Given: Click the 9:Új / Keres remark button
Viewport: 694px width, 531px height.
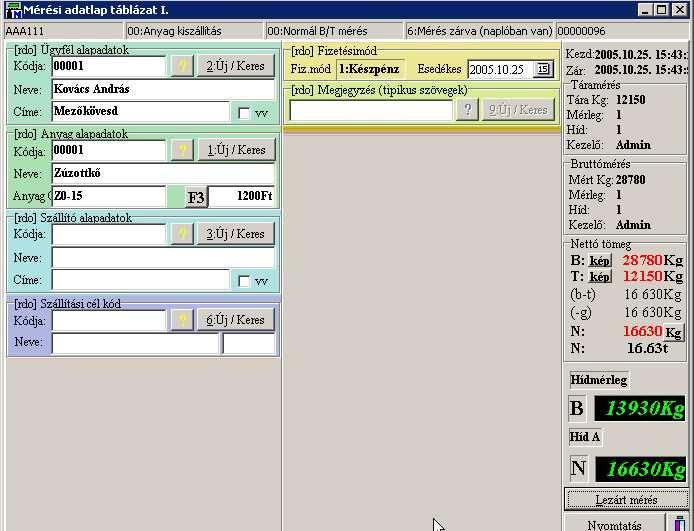Looking at the screenshot, I should [518, 109].
